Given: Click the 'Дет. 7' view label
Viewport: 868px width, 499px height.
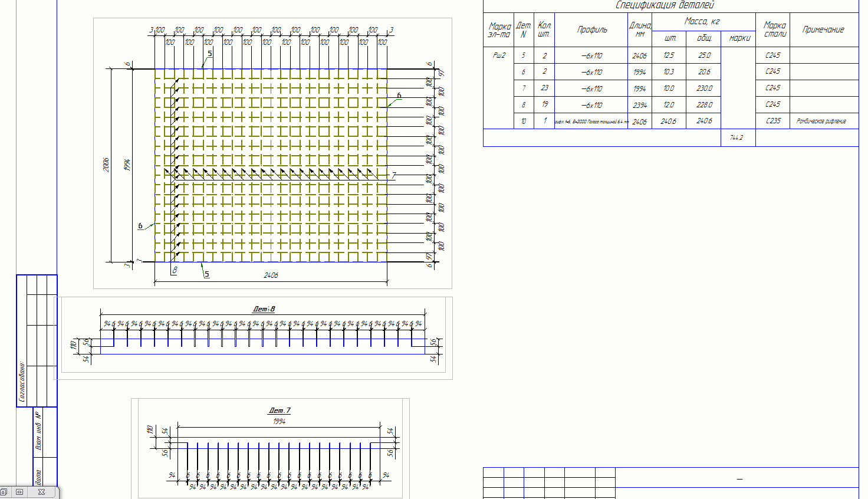Looking at the screenshot, I should click(x=280, y=411).
